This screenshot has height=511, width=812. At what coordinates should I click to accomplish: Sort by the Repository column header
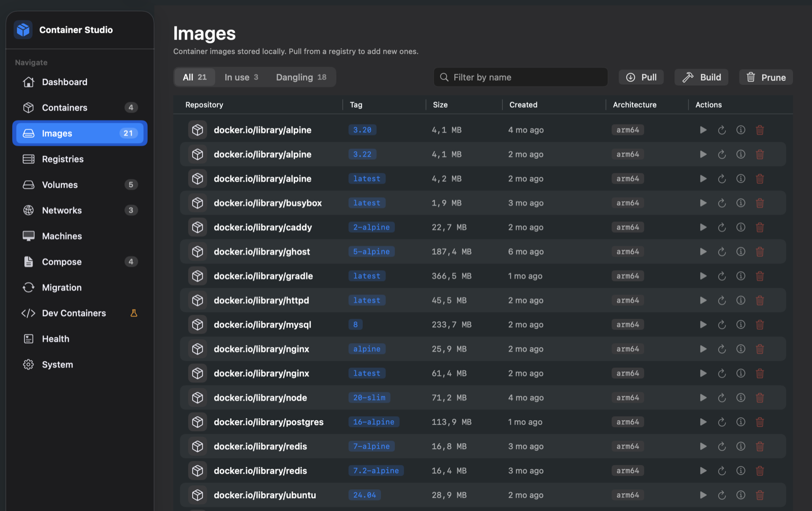pyautogui.click(x=204, y=105)
